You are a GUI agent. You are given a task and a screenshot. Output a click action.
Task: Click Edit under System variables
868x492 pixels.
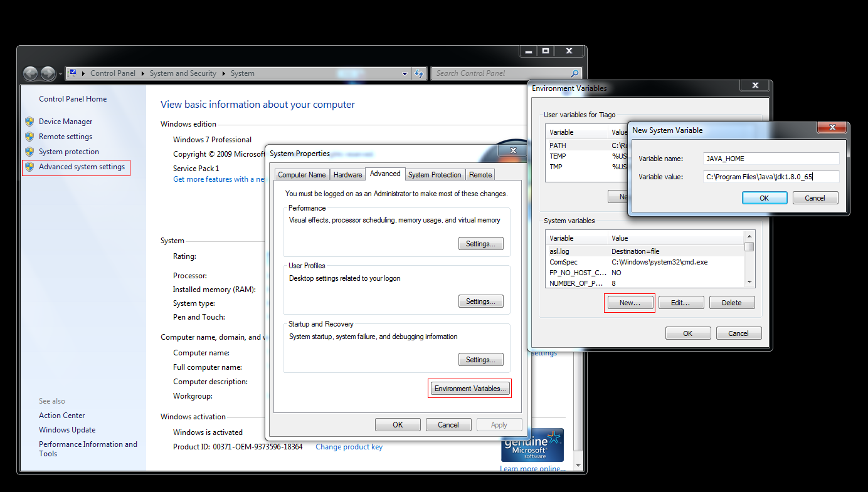[x=680, y=303]
